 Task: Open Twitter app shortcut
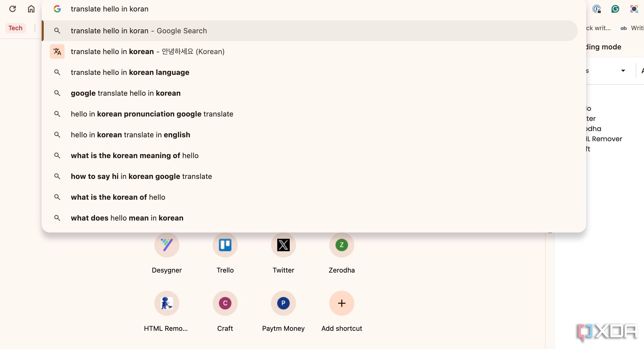tap(283, 244)
